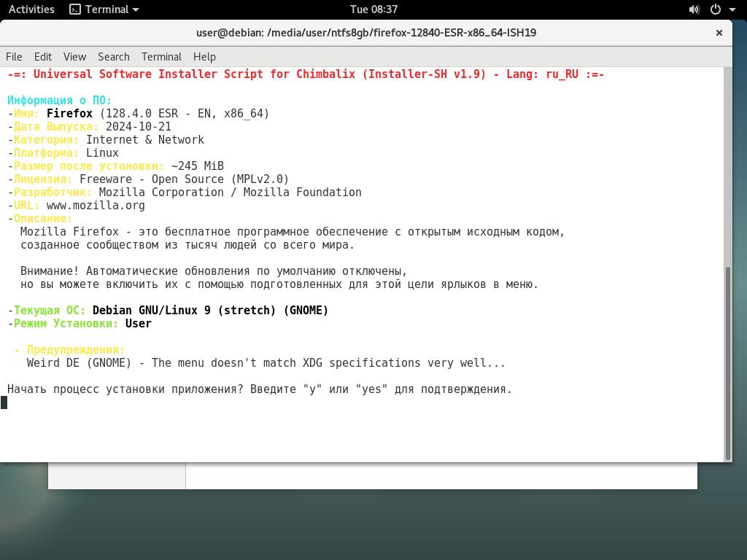
Task: Click the terminal icon in top bar
Action: click(75, 9)
